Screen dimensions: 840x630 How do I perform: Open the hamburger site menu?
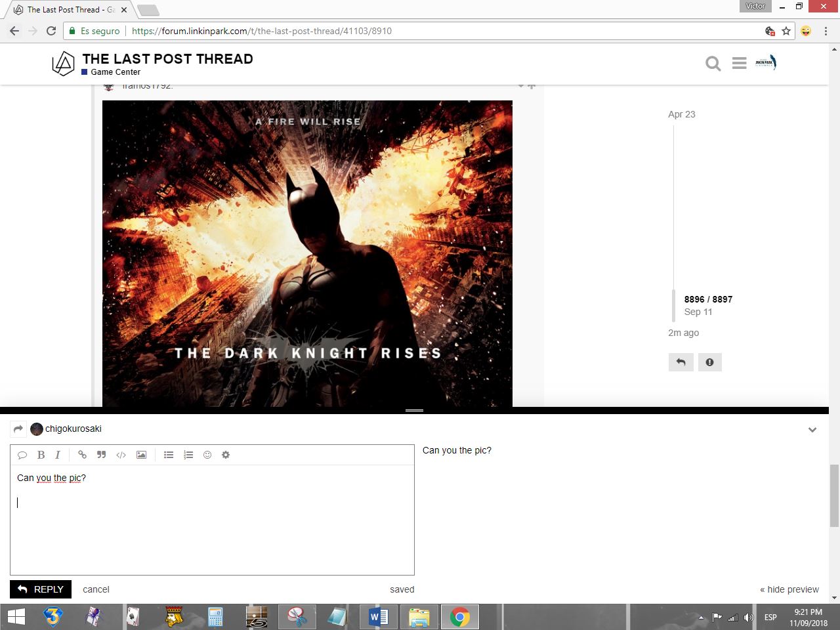[740, 64]
